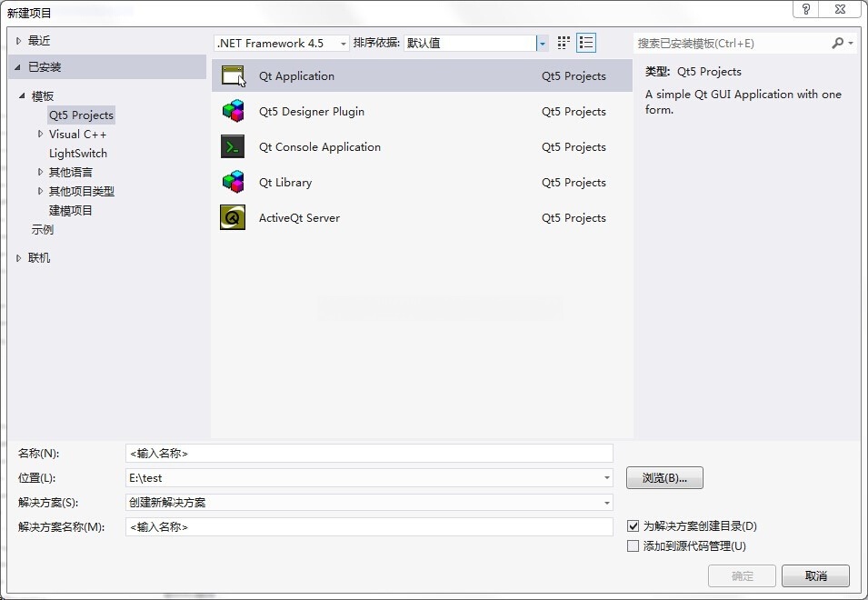Open the .NET Framework 4.5 dropdown

(282, 43)
